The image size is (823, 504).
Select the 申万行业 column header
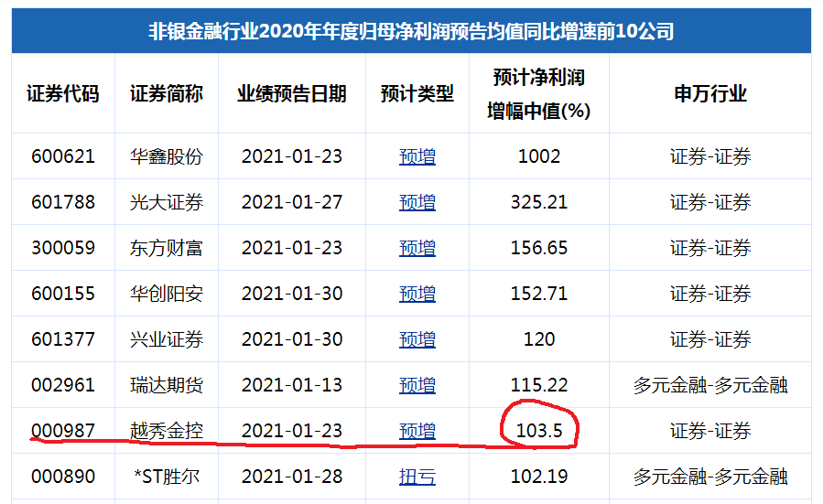(x=710, y=94)
